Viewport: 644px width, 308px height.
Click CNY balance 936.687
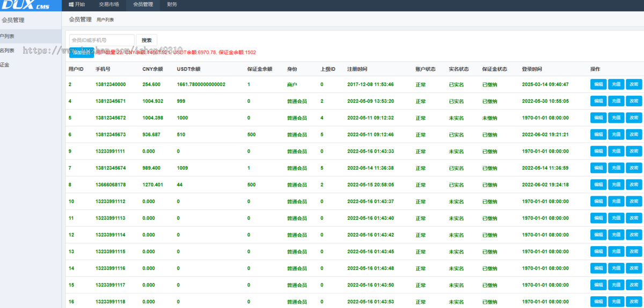coord(151,134)
